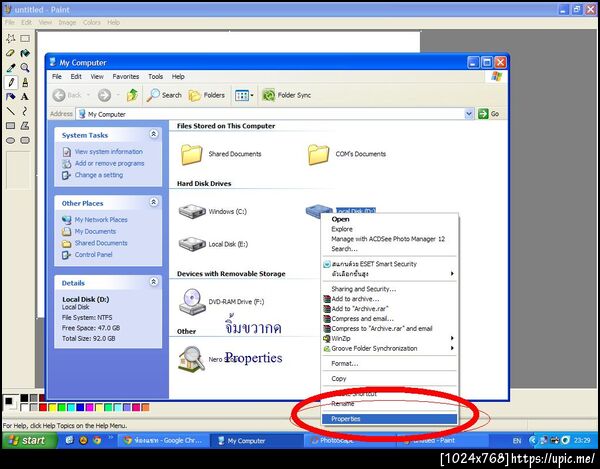Select the Pencil tool in Paint
The height and width of the screenshot is (469, 600).
11,82
